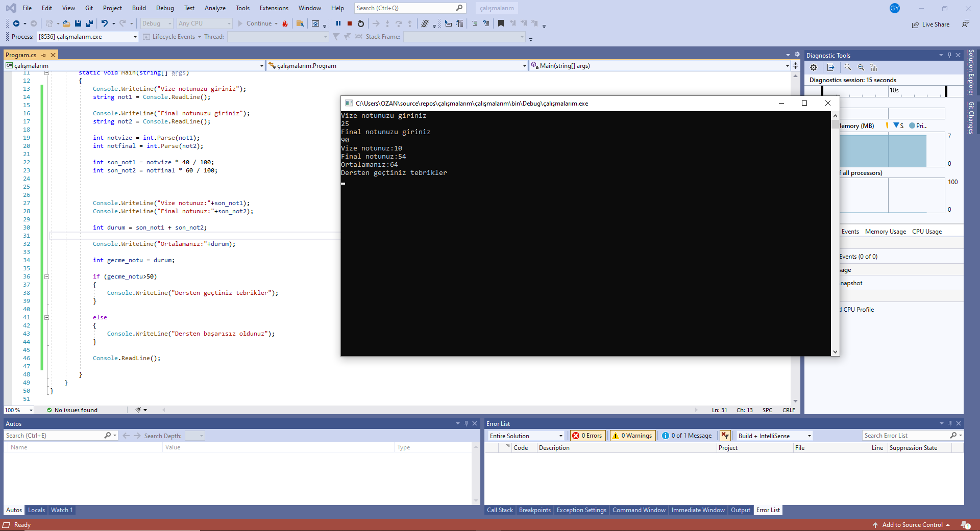This screenshot has height=531, width=980.
Task: Pause debugging with the Break All icon
Action: (x=338, y=23)
